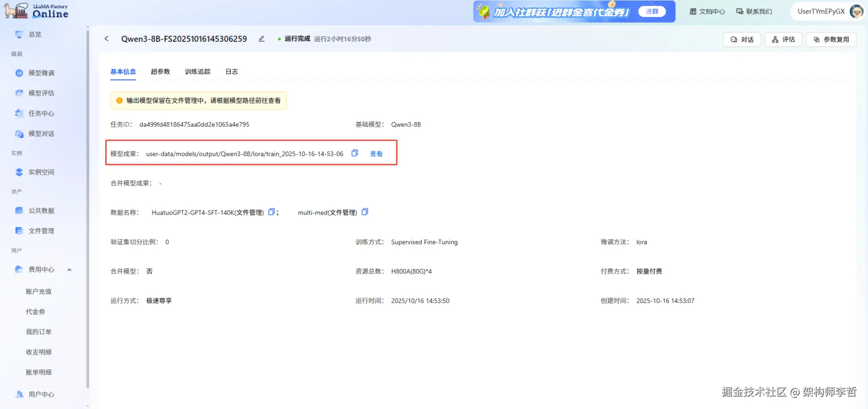
Task: Click the 极速尊享 run mode value
Action: click(x=159, y=301)
